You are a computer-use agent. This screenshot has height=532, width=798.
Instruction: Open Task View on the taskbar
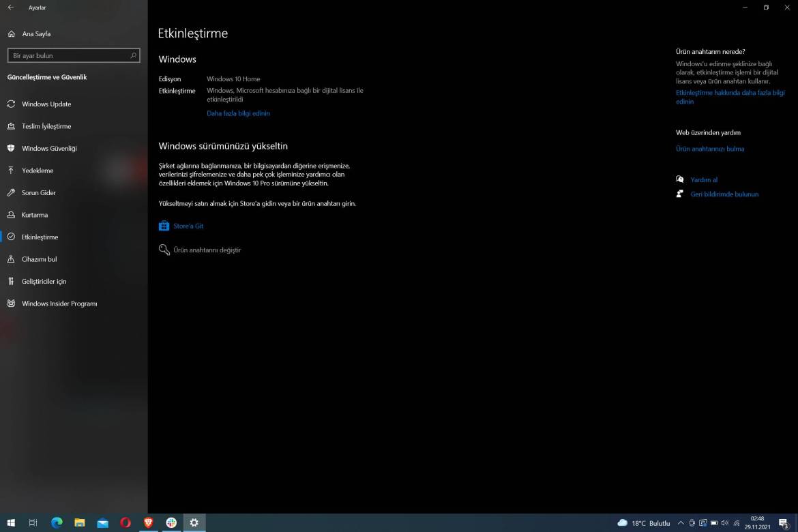[x=33, y=522]
